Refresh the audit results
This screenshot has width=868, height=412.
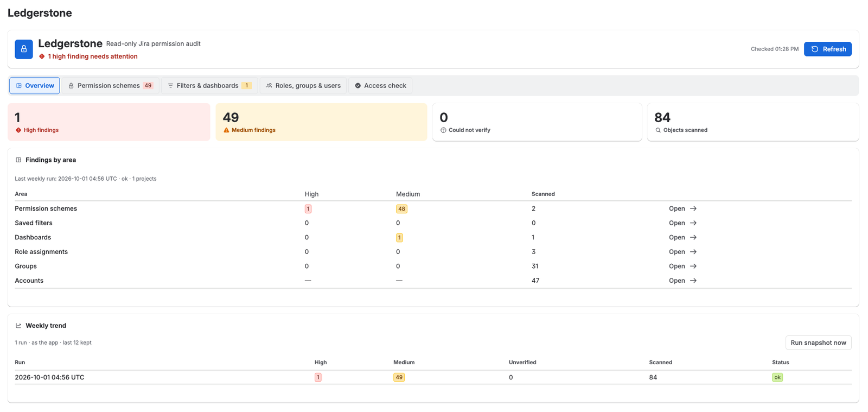pos(828,49)
